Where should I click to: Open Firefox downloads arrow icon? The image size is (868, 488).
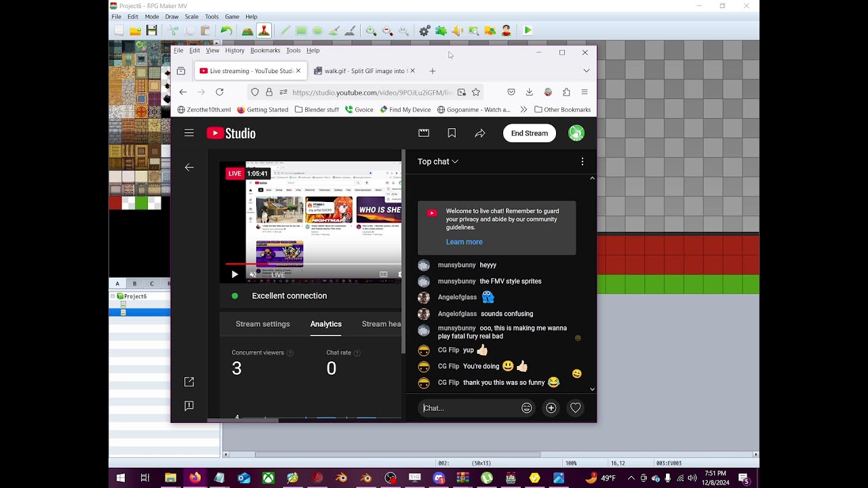point(530,92)
